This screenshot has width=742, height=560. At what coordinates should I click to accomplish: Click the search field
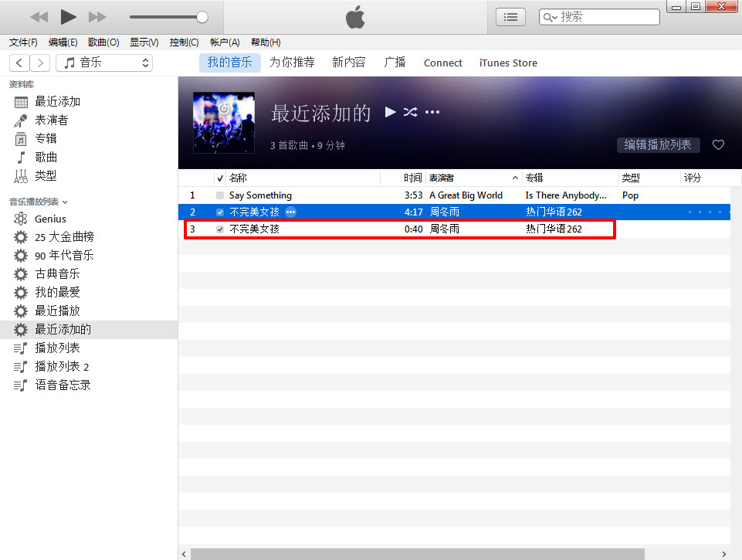click(x=599, y=17)
